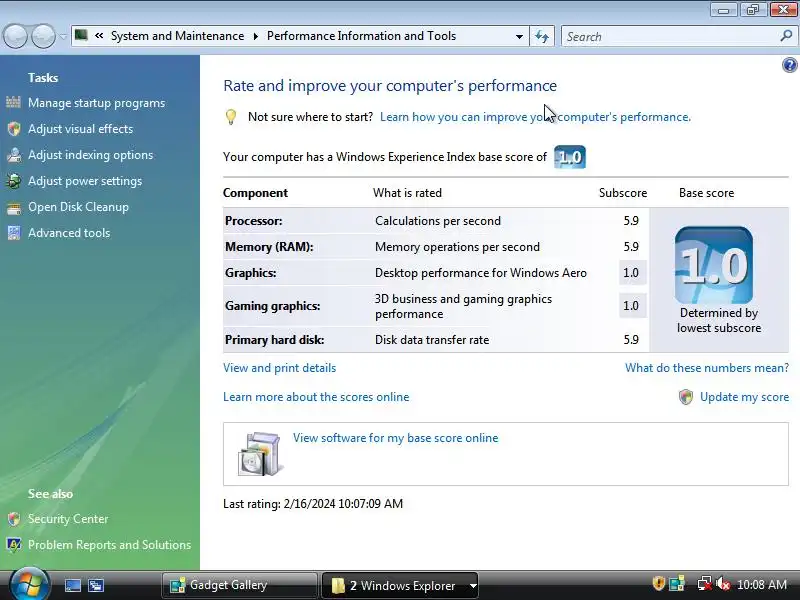Click the Windows Security alert tray icon
Screen dimensions: 800x600
(659, 583)
